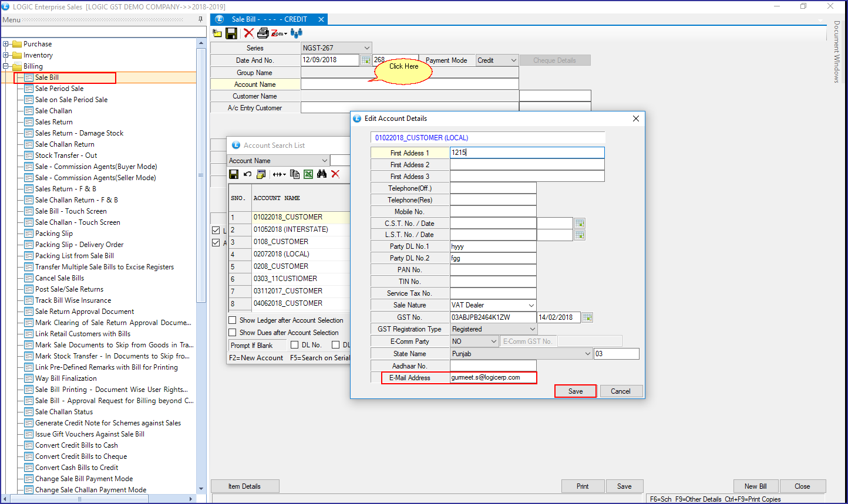This screenshot has height=504, width=848.
Task: Click the copy pages icon in Account Search List
Action: point(295,174)
